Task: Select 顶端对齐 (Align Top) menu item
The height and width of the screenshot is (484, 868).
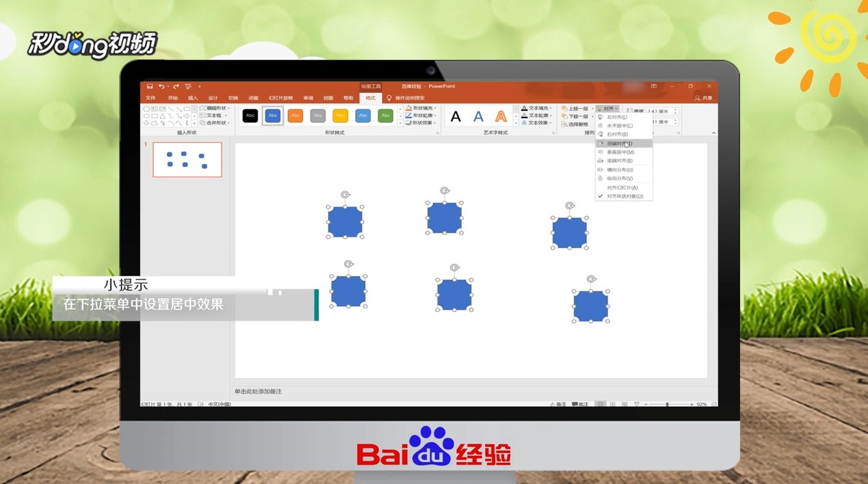Action: (x=624, y=144)
